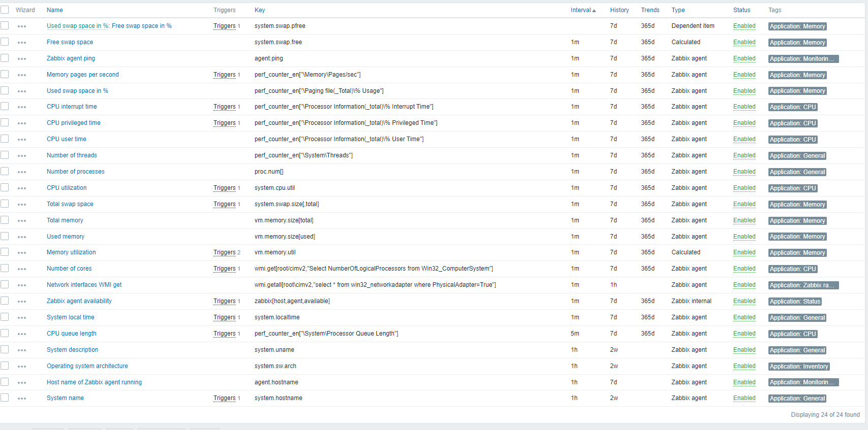Select the Free swap space row checkbox
Viewport: 868px width, 430px height.
click(5, 42)
